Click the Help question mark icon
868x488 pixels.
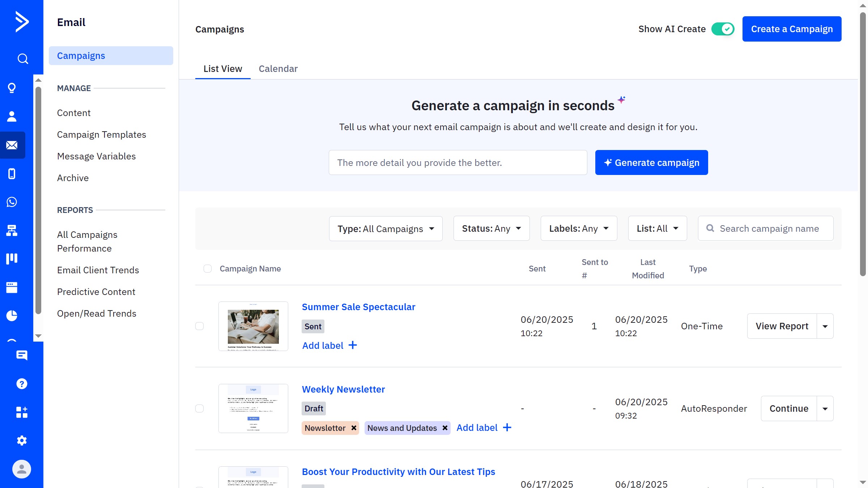click(x=22, y=384)
